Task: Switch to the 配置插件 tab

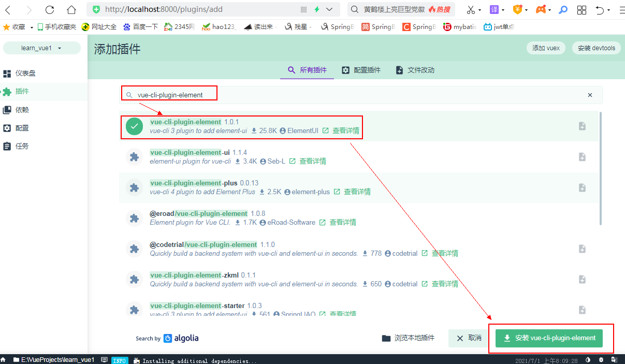Action: pyautogui.click(x=361, y=70)
